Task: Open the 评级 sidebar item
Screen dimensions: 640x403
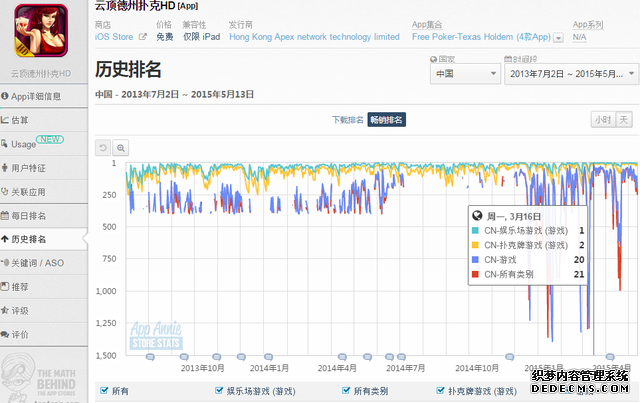Action: [44, 311]
